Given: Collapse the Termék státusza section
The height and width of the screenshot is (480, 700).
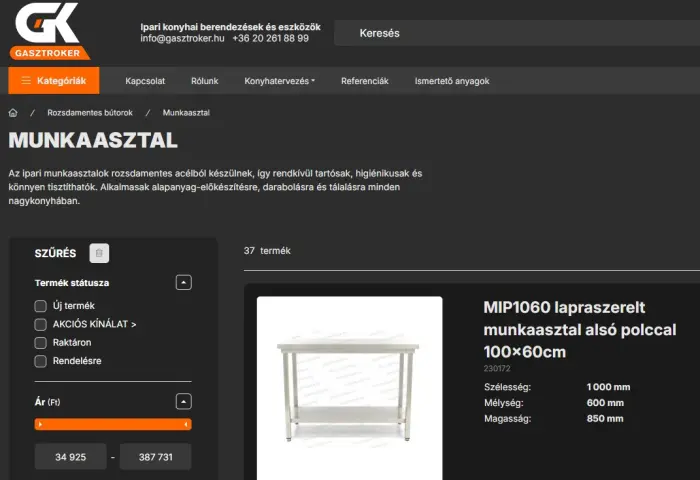Looking at the screenshot, I should click(183, 283).
